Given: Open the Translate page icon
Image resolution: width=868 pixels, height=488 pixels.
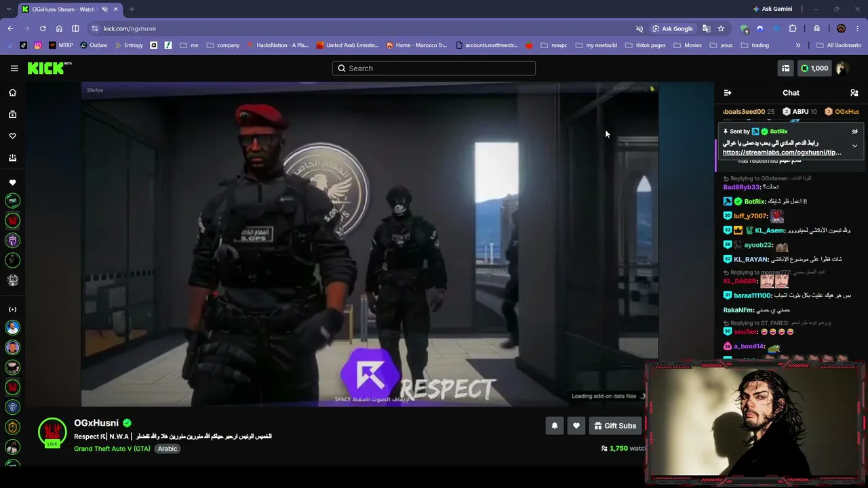Looking at the screenshot, I should [707, 28].
